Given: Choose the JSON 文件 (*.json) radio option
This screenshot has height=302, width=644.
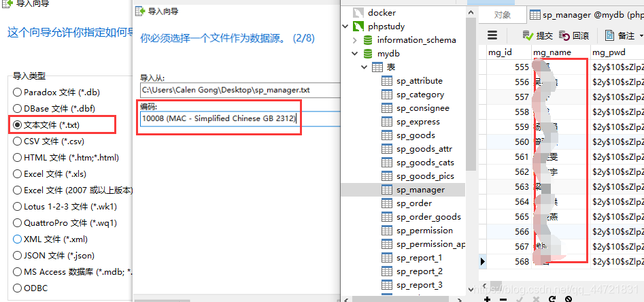Looking at the screenshot, I should coord(17,256).
